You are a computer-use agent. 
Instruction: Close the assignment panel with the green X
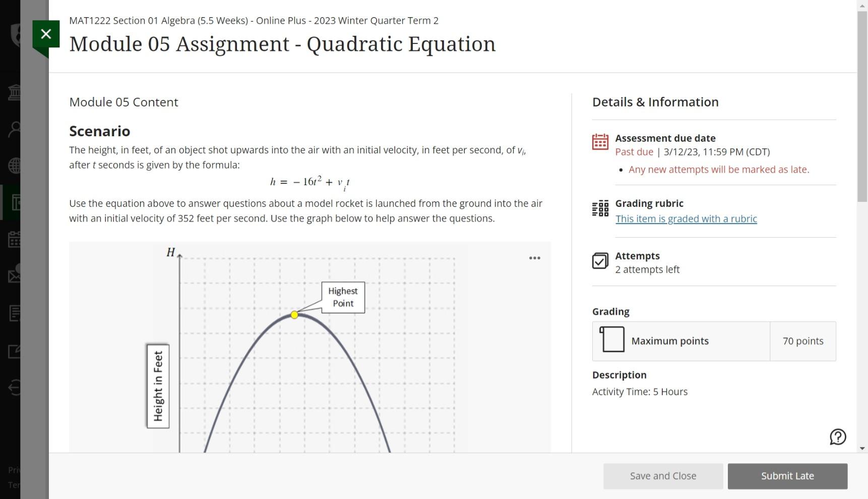(x=46, y=34)
